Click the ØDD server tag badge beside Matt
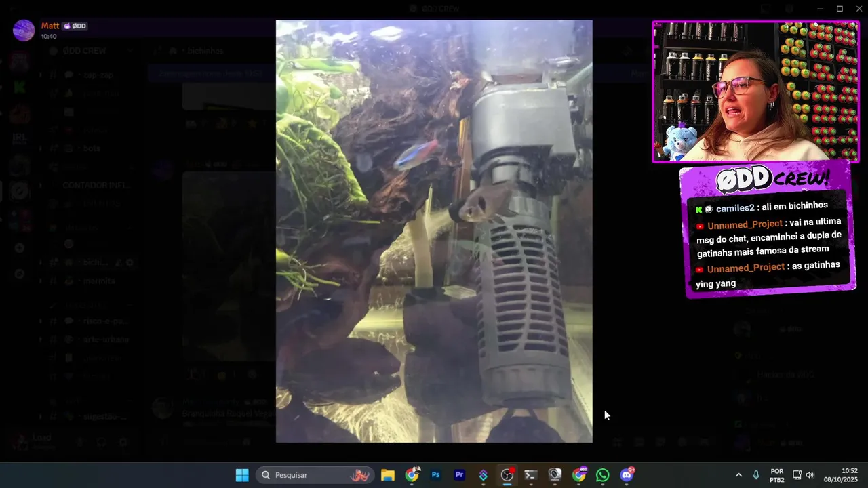Viewport: 868px width, 488px height. coord(75,26)
